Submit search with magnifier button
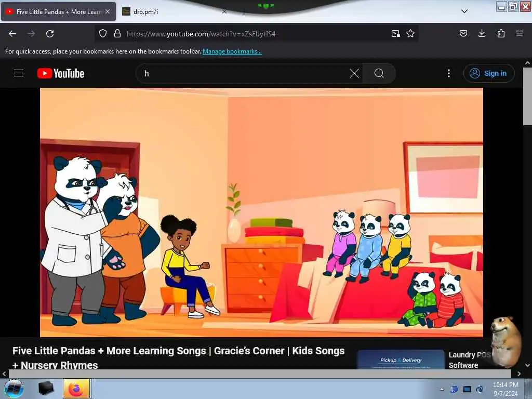This screenshot has width=532, height=399. click(x=379, y=73)
